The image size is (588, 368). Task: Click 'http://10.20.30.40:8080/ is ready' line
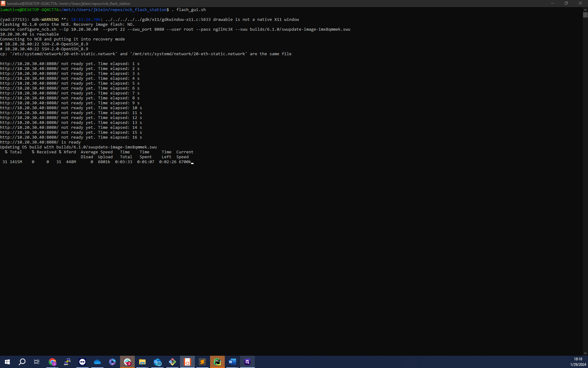coord(40,142)
